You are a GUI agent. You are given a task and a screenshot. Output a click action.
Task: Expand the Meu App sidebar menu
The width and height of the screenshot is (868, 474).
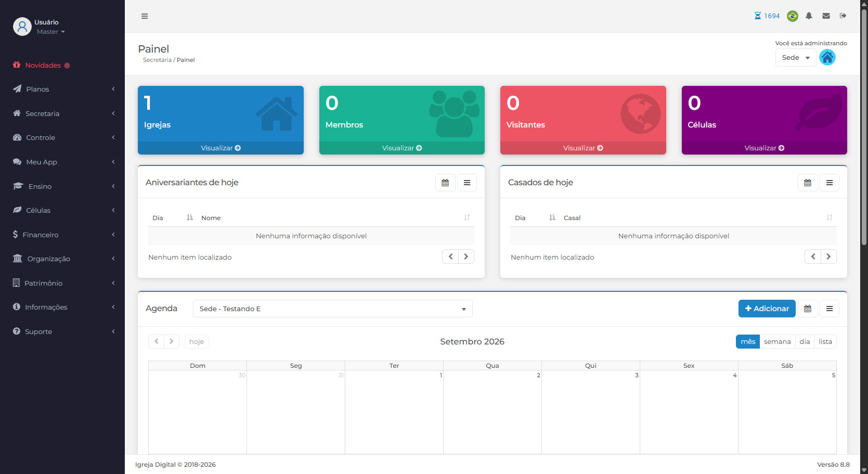click(x=62, y=162)
